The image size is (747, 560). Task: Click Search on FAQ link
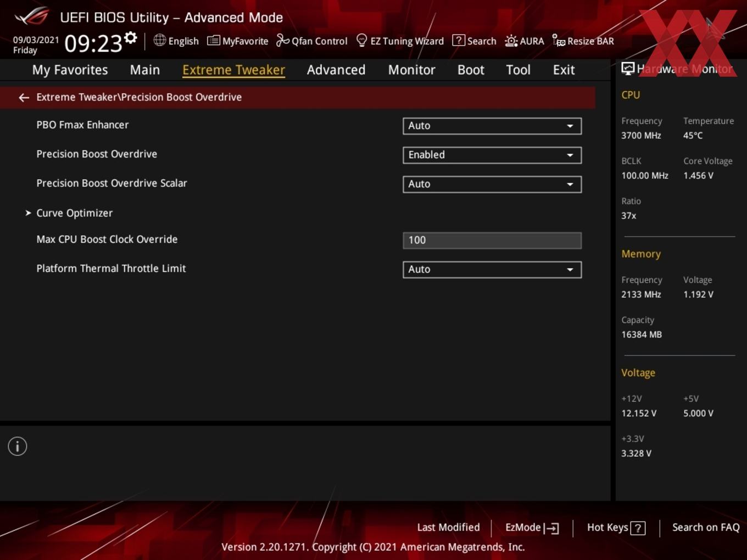point(706,527)
